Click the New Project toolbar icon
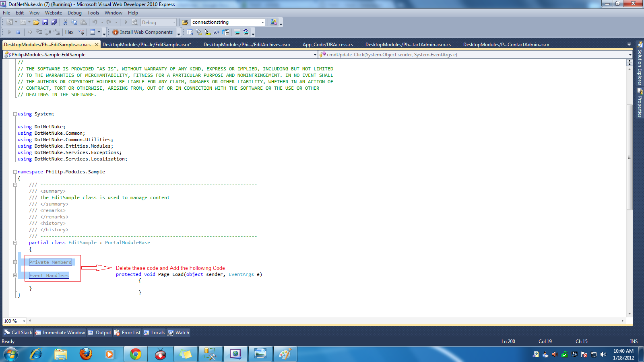Viewport: 644px width, 362px height. (x=10, y=22)
